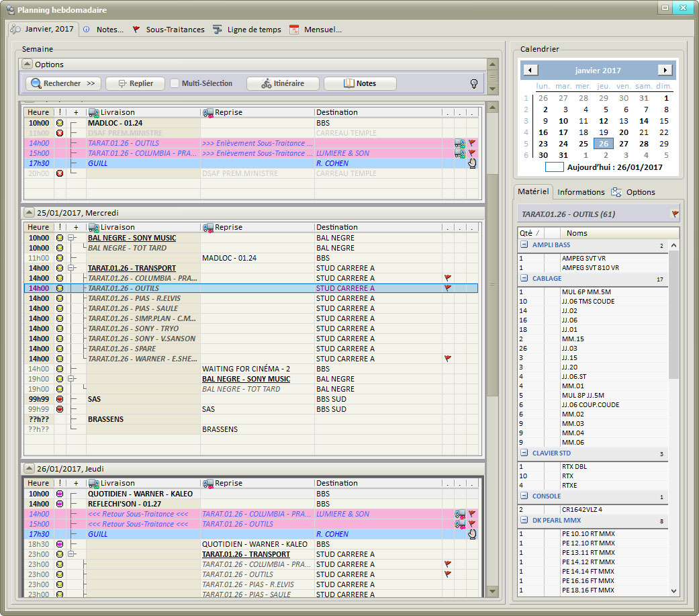The width and height of the screenshot is (699, 616).
Task: Click the lightbulb hint icon in Options
Action: click(x=473, y=84)
